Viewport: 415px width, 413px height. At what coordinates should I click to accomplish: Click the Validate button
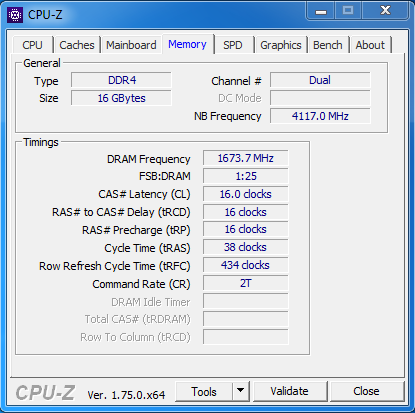tap(289, 391)
